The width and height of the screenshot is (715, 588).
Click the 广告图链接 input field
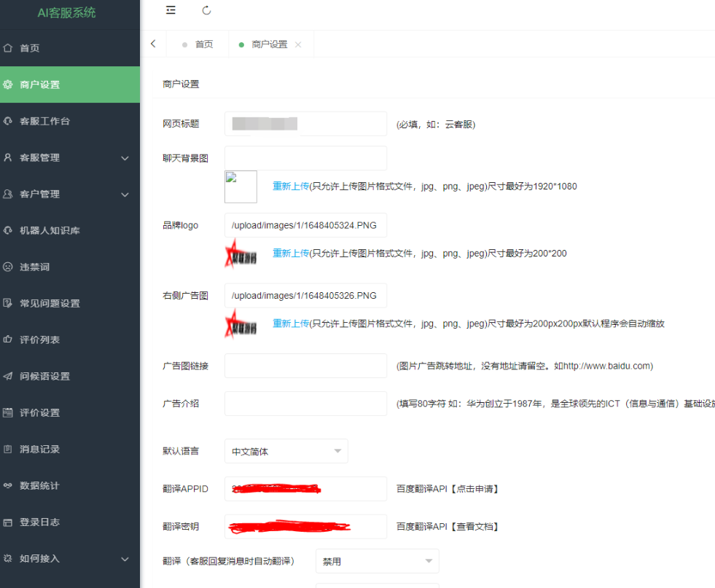pyautogui.click(x=305, y=366)
